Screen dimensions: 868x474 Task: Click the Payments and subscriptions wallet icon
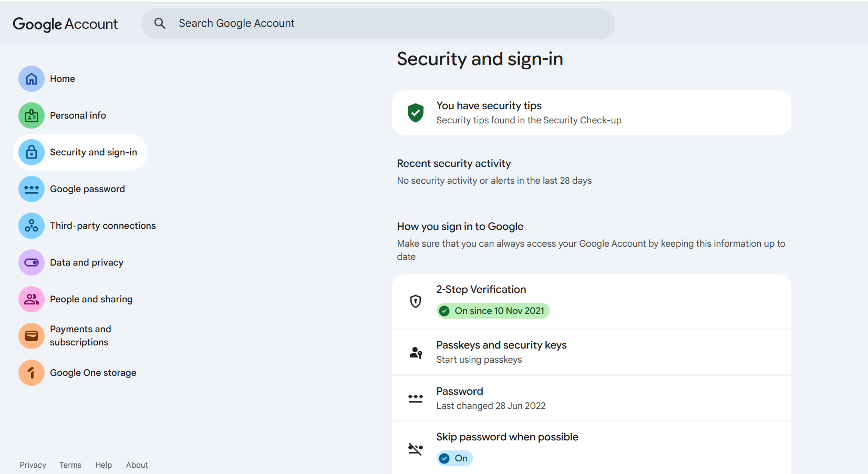[x=31, y=335]
